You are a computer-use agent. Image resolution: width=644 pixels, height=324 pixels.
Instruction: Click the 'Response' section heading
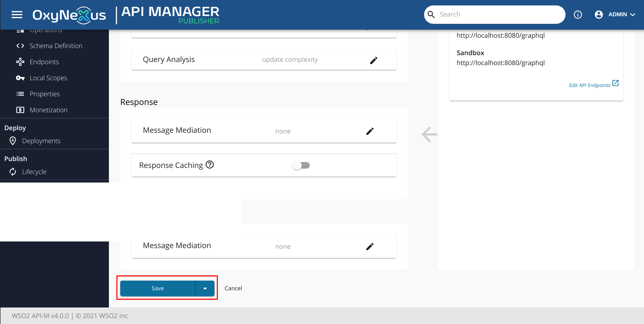[x=139, y=102]
